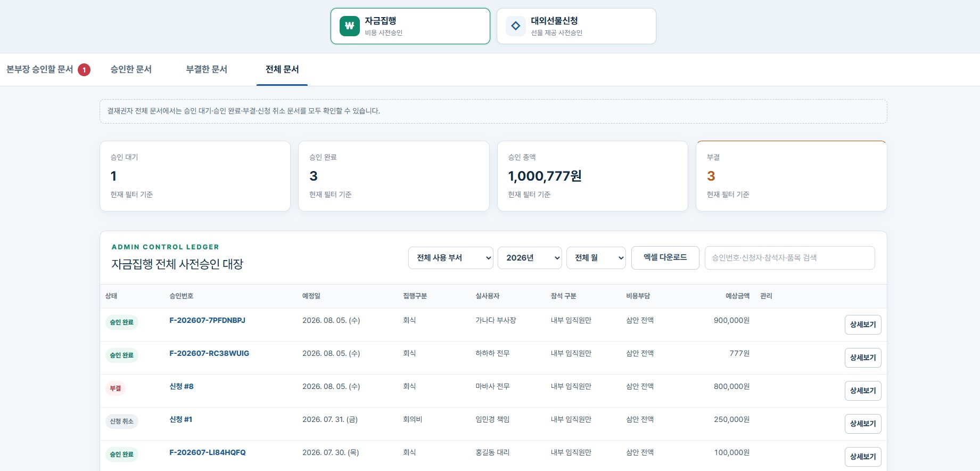Click 상세보기 for 신청 #8 row
The width and height of the screenshot is (980, 471).
point(863,391)
